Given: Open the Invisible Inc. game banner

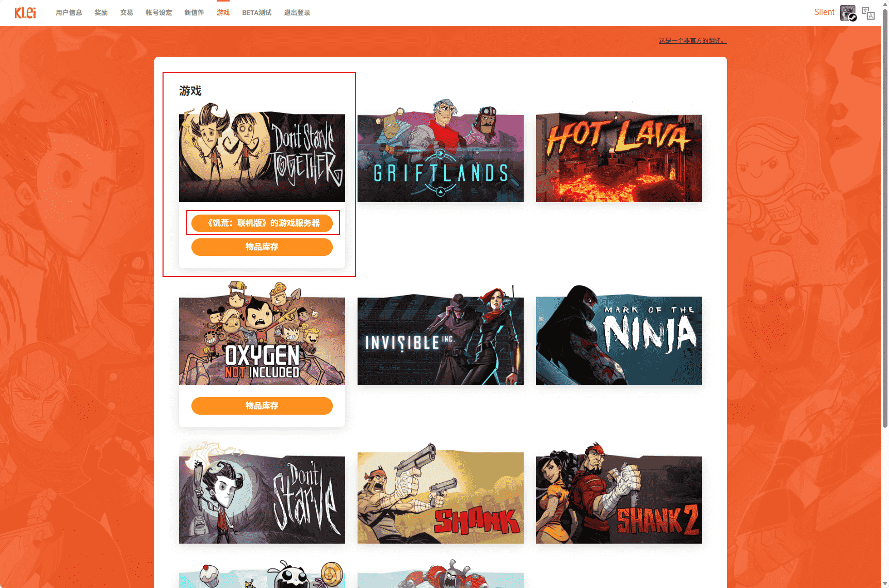Looking at the screenshot, I should [x=441, y=336].
